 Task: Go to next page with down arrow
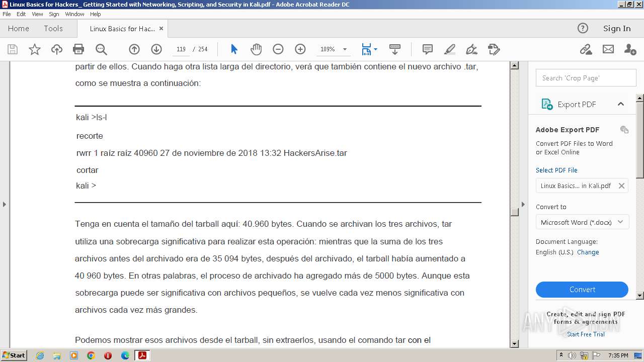[x=156, y=49]
